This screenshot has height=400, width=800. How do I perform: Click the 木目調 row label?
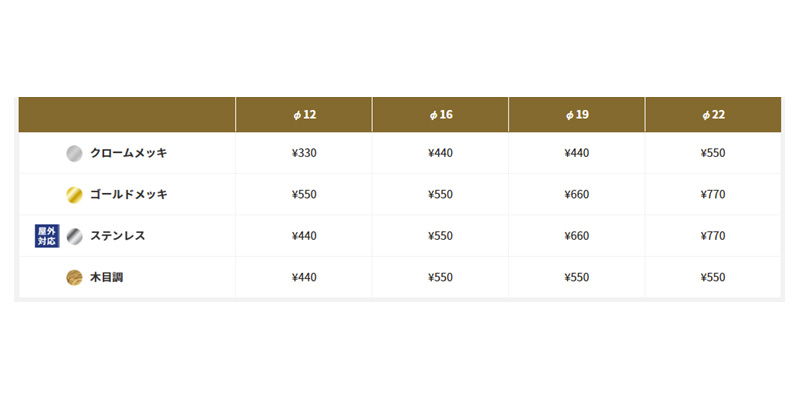tap(107, 277)
